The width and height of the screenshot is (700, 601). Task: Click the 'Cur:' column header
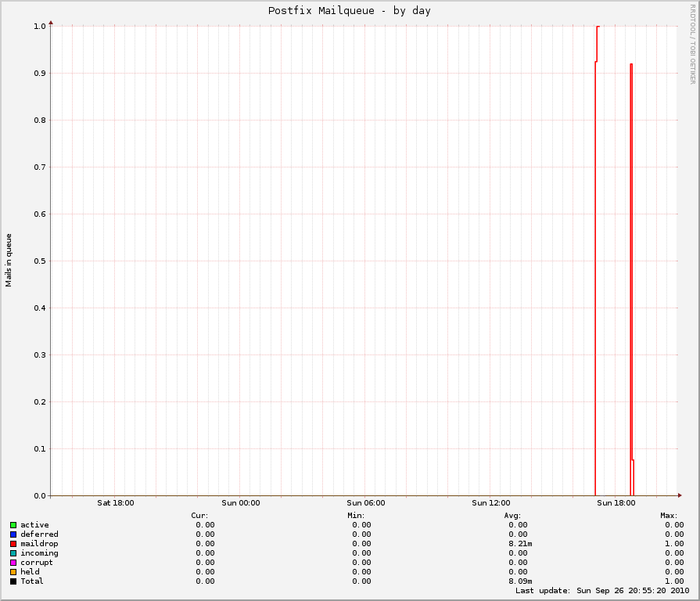199,515
